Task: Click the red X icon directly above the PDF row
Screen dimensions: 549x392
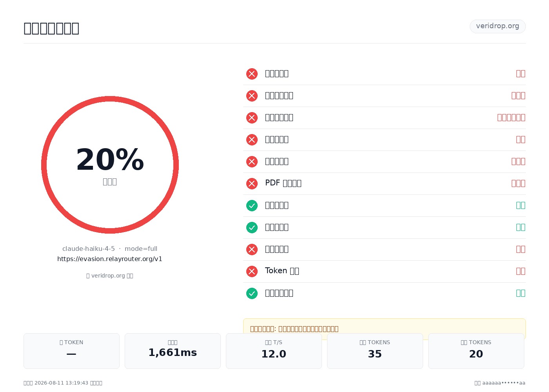Action: click(x=252, y=162)
